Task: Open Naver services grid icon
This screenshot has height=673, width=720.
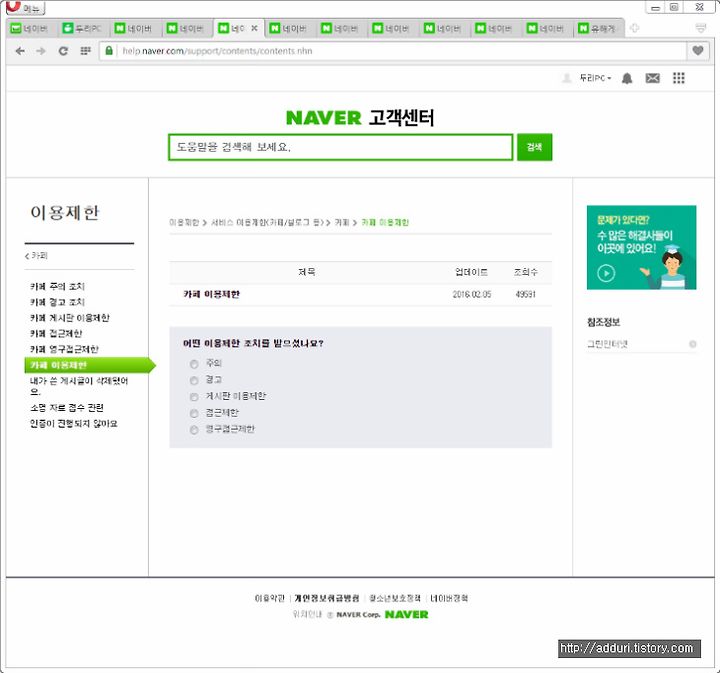Action: pyautogui.click(x=679, y=79)
